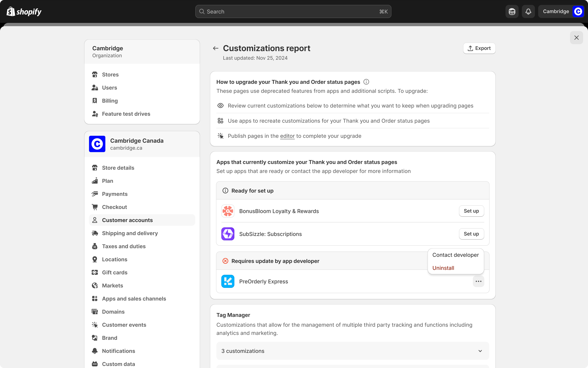This screenshot has height=368, width=588.
Task: Click the PreOrderly Express app icon
Action: pos(228,281)
